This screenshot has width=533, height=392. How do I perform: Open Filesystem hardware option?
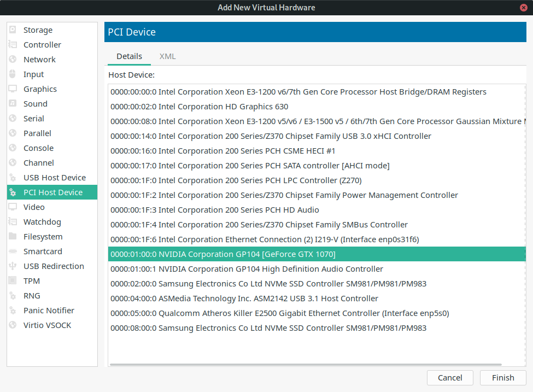(43, 237)
